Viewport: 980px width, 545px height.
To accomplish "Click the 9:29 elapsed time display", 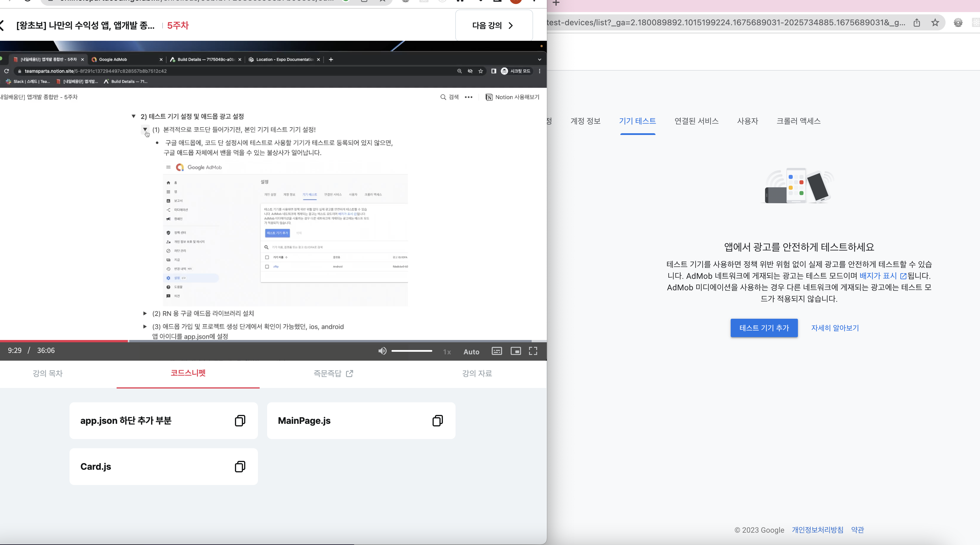I will 15,351.
